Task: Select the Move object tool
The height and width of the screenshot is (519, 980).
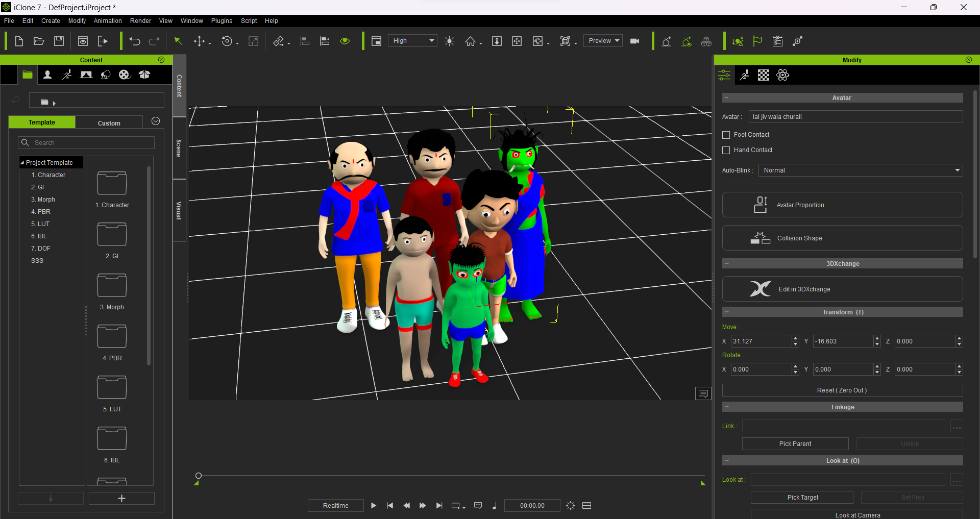Action: tap(200, 41)
